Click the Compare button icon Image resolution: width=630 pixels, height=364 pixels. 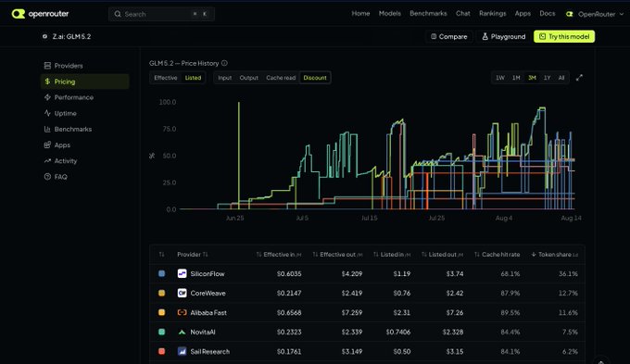434,36
